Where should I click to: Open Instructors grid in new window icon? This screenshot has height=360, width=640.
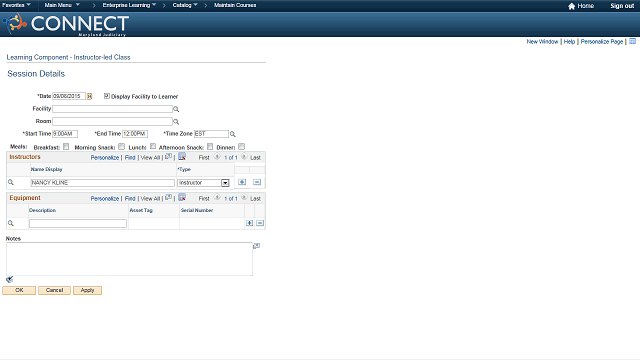point(168,157)
